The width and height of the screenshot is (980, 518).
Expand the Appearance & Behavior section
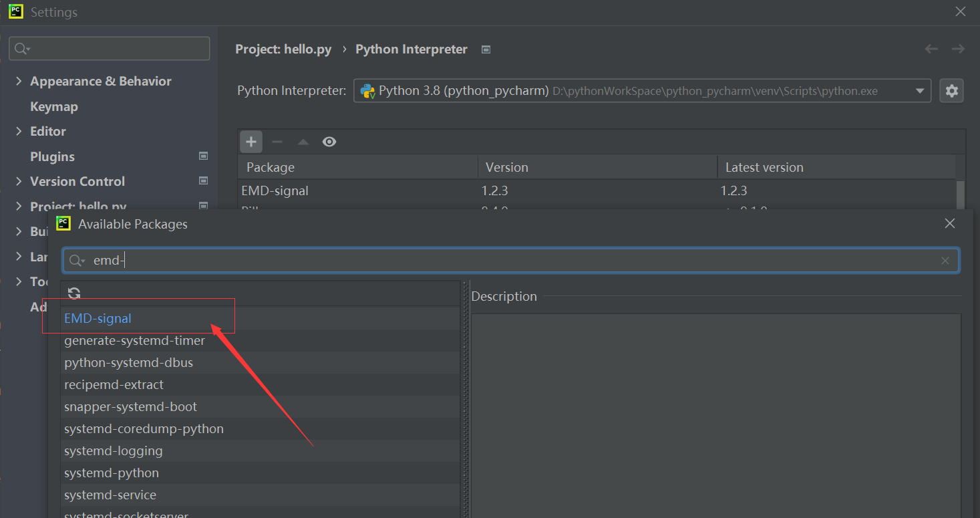click(19, 81)
